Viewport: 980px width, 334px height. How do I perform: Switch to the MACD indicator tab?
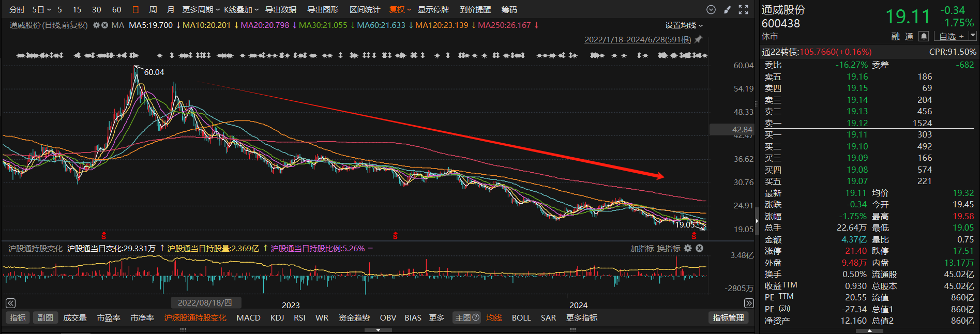248,318
